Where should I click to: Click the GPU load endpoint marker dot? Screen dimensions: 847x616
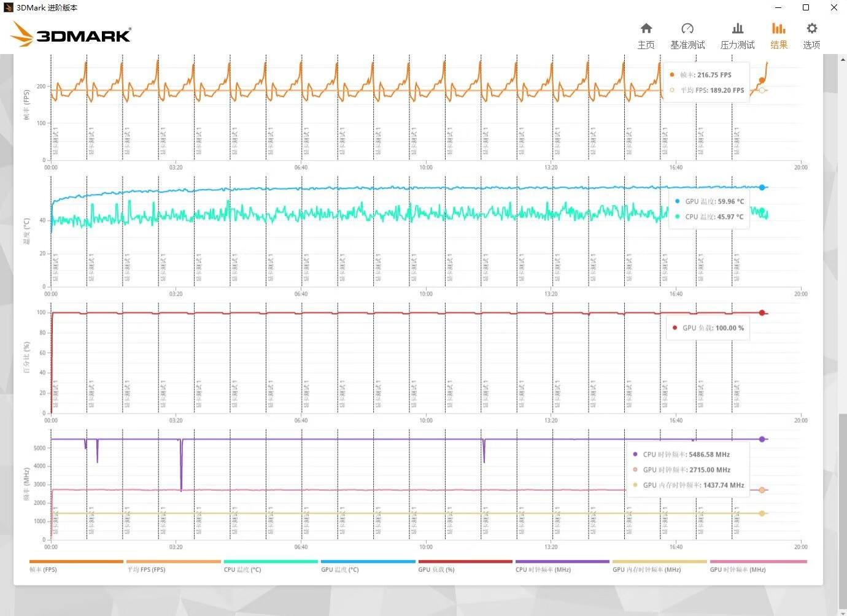[762, 313]
